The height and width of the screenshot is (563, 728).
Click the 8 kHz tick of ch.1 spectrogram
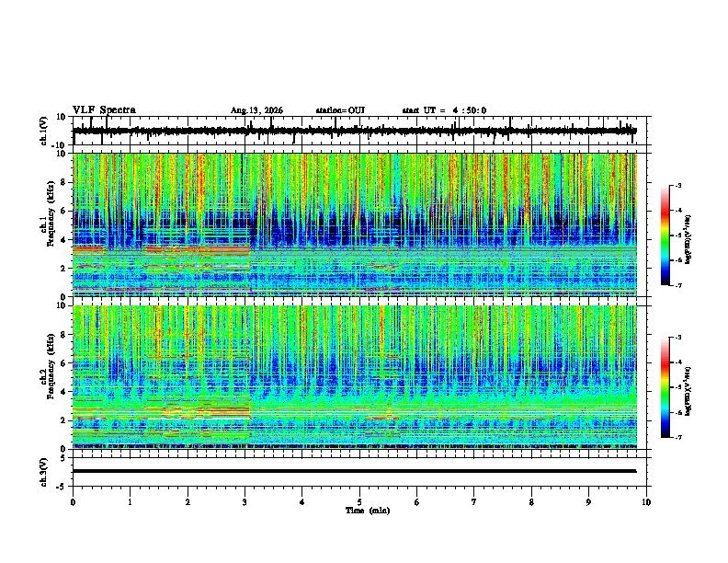[x=63, y=182]
